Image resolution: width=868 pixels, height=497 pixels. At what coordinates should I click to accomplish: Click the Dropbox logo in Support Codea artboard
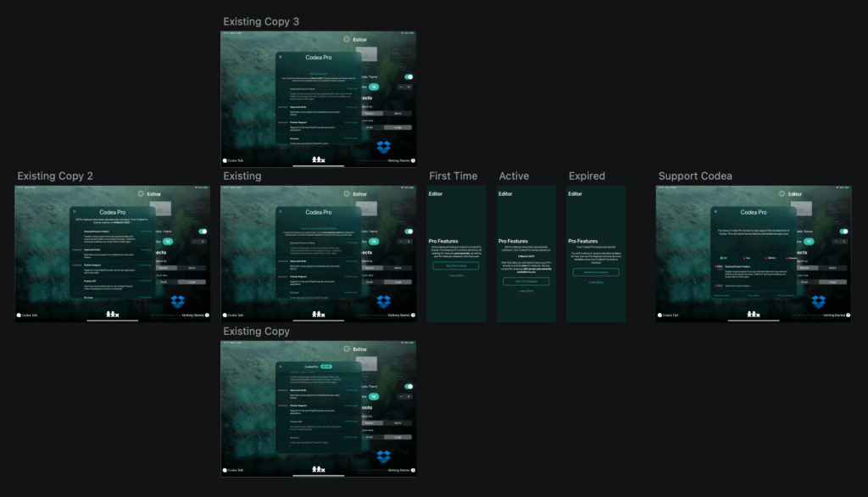tap(819, 301)
